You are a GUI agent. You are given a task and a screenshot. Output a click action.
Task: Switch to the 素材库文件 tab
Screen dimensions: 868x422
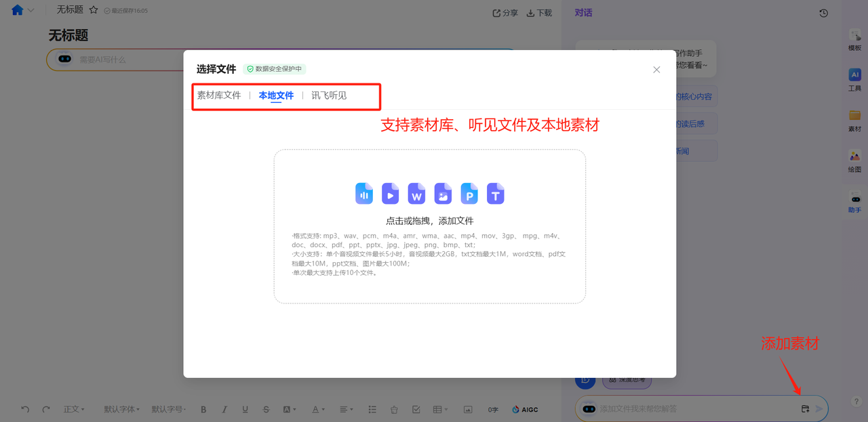tap(219, 96)
